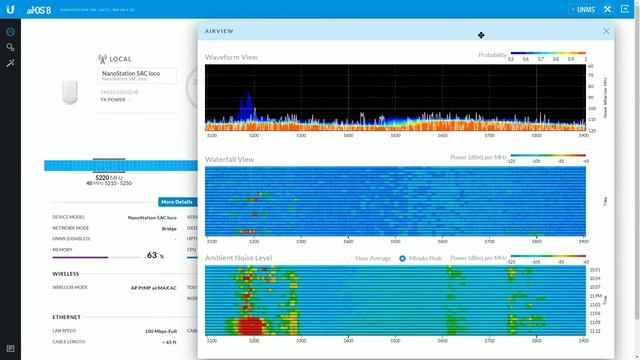Click the AIRVIEW panel title bar

406,31
